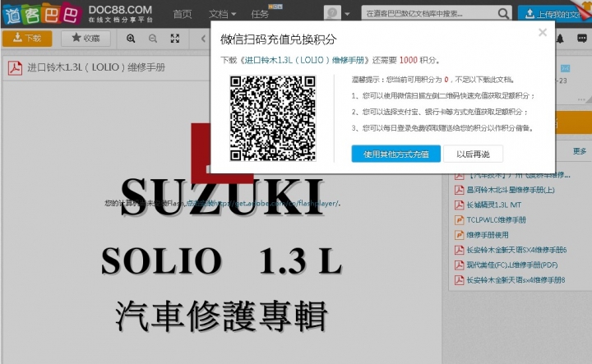Click the search magnifier icon

tap(503, 14)
